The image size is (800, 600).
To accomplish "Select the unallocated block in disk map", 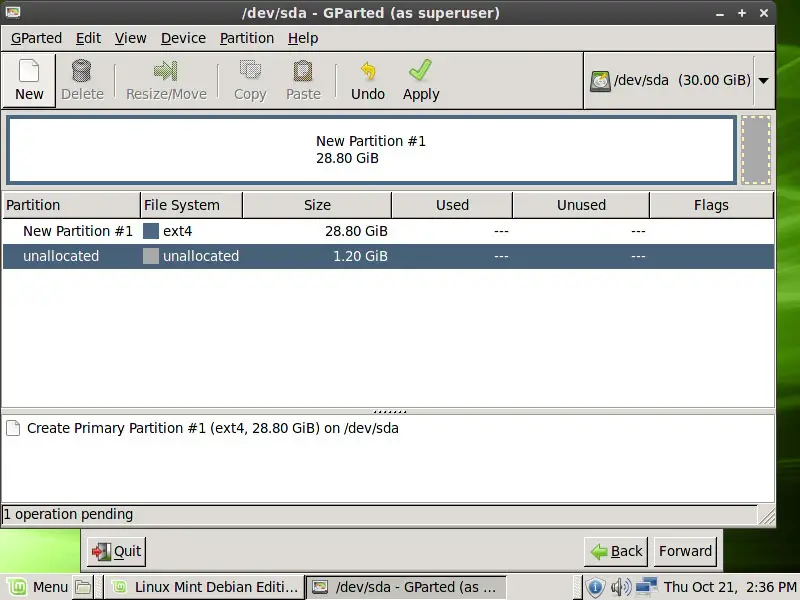I will (x=756, y=149).
